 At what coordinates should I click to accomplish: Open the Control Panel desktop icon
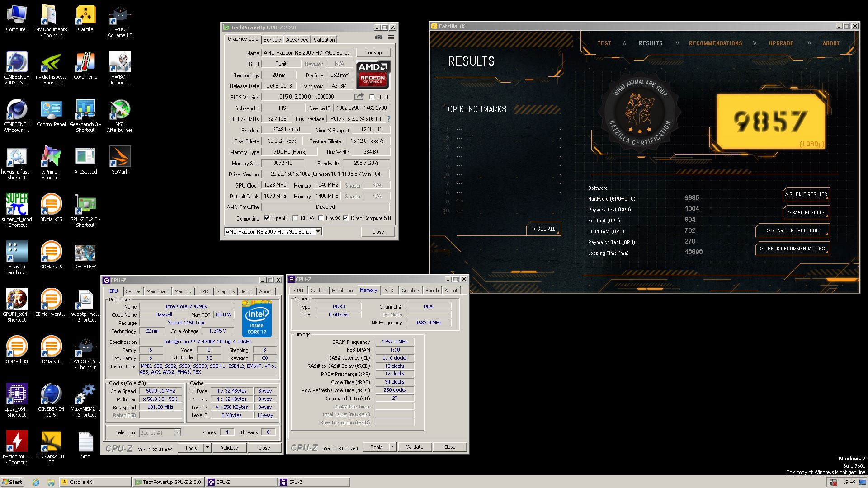51,113
